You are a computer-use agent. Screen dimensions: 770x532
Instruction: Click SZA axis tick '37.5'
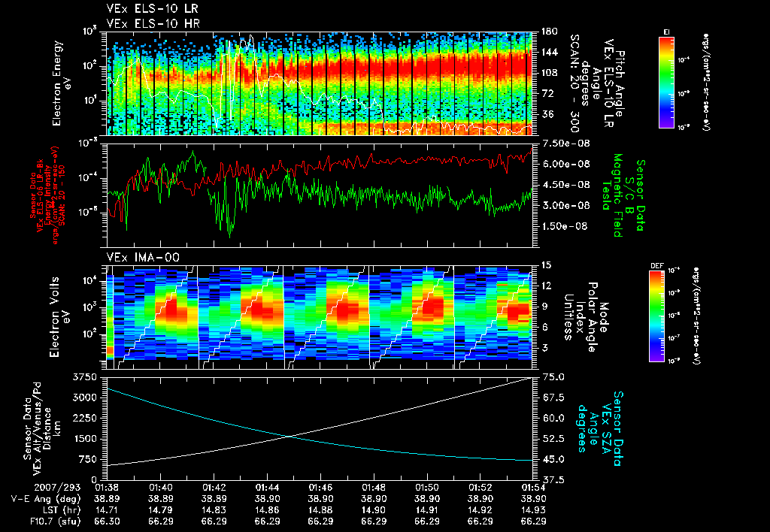click(553, 480)
